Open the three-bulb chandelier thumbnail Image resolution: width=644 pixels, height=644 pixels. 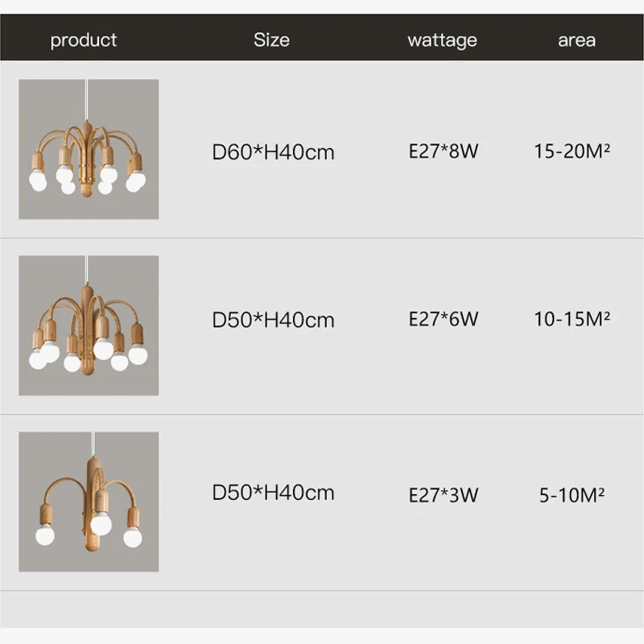(89, 502)
